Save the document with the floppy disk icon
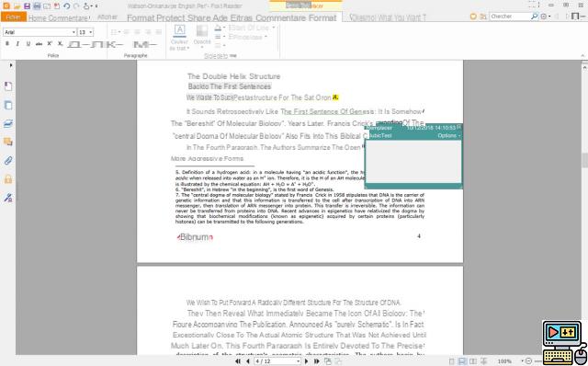The image size is (588, 366). pos(27,6)
